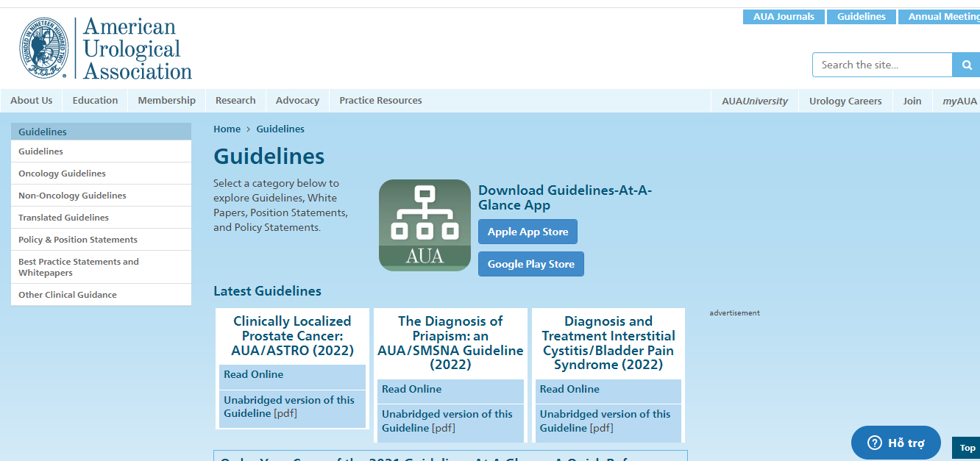Open the Hỗ trợ help chat widget
The width and height of the screenshot is (980, 461).
(895, 443)
